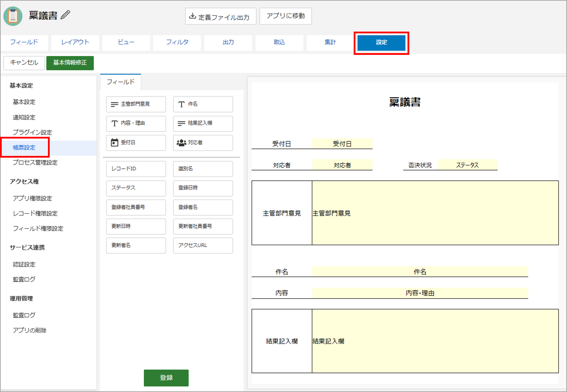The height and width of the screenshot is (392, 567).
Task: Select the 登録者名 field chip
Action: point(203,207)
